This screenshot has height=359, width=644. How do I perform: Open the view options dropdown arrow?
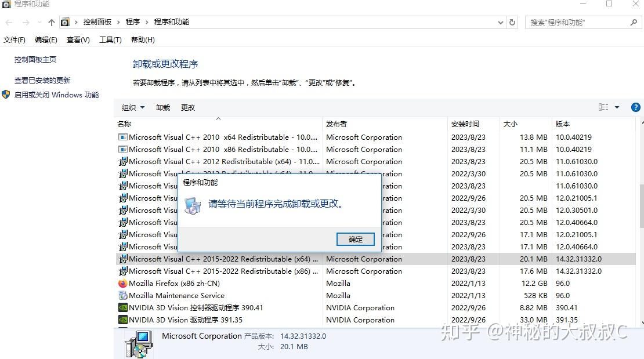pyautogui.click(x=617, y=107)
